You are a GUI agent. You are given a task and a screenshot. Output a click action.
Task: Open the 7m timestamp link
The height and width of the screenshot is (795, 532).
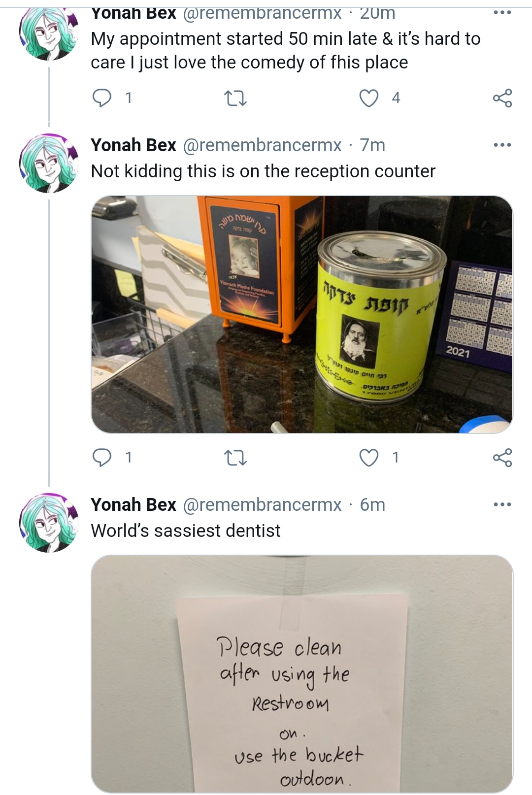click(372, 145)
